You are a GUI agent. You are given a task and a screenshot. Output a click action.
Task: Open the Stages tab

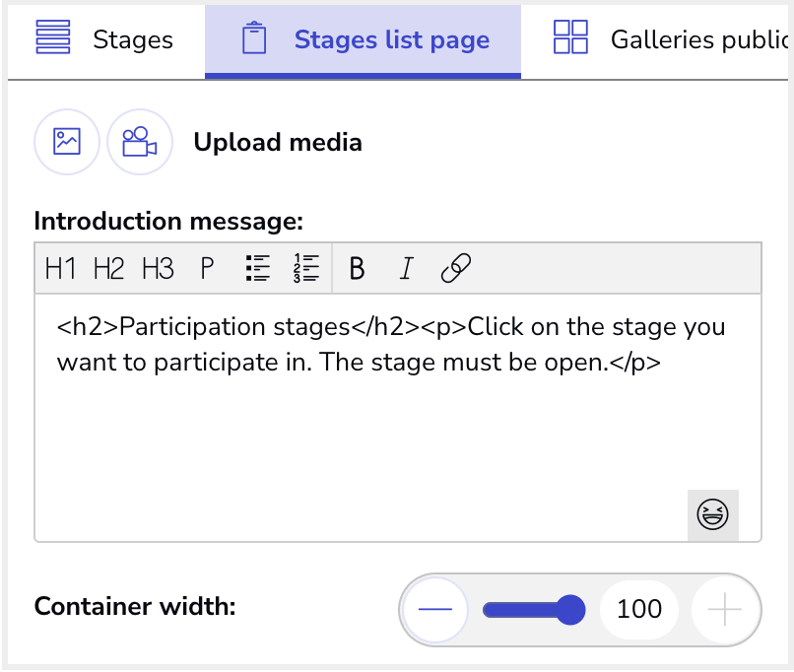point(106,40)
